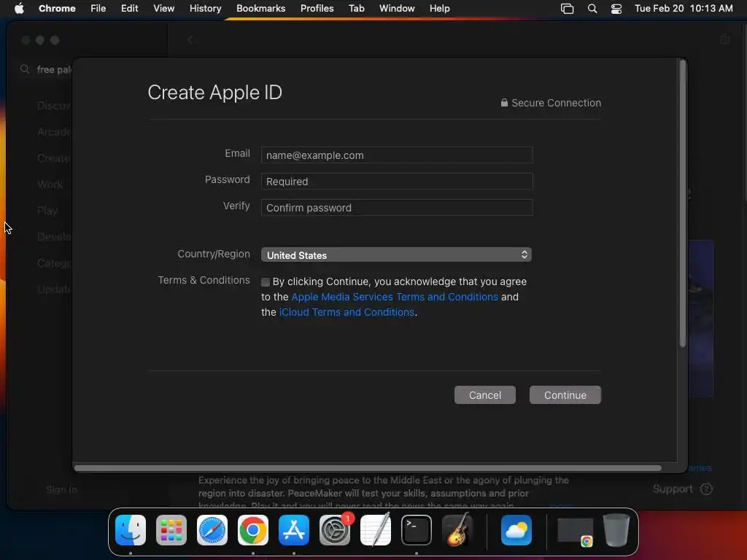Viewport: 747px width, 560px height.
Task: Open the Country/Region dropdown
Action: [396, 254]
